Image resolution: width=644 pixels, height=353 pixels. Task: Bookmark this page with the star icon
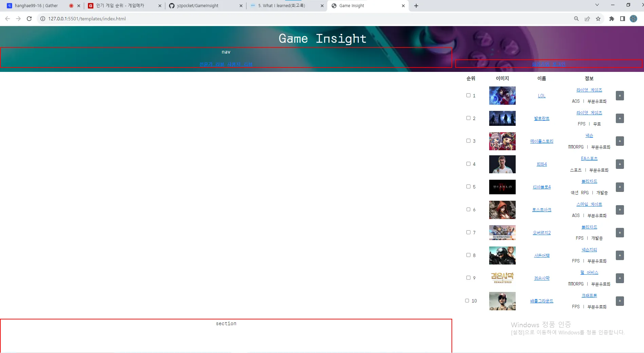point(598,19)
